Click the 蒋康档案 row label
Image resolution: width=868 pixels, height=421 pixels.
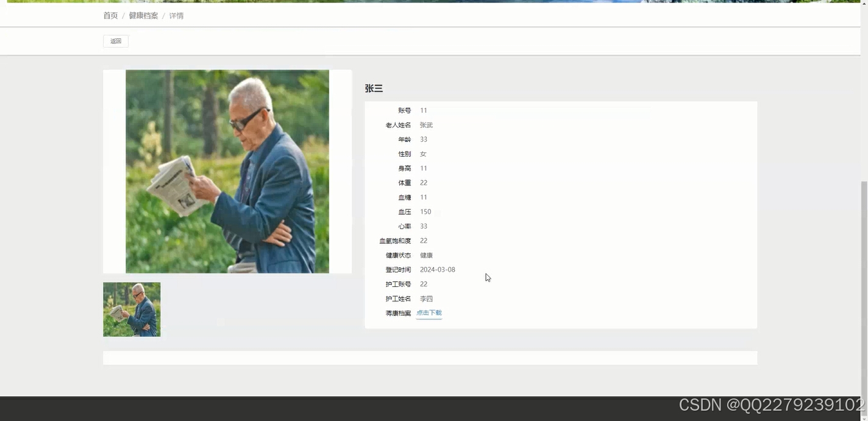pos(397,313)
